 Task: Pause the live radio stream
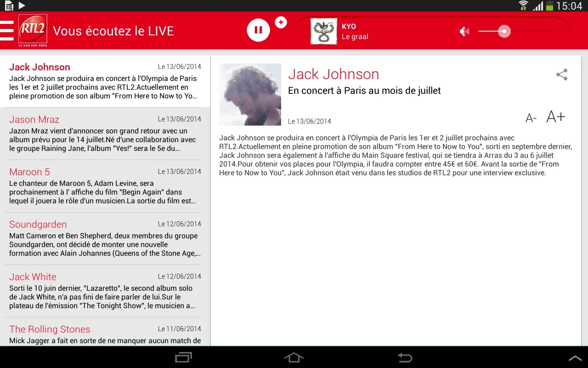click(258, 30)
